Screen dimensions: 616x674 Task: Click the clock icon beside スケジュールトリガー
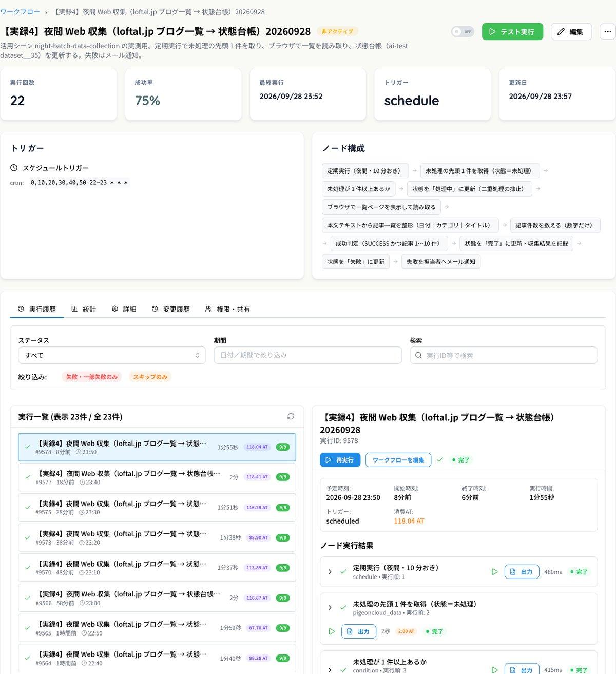click(14, 168)
